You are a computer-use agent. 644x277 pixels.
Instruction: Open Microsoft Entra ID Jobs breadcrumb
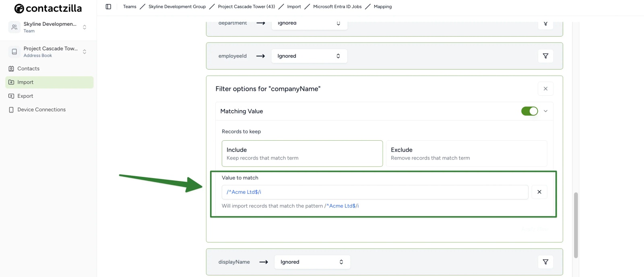337,6
